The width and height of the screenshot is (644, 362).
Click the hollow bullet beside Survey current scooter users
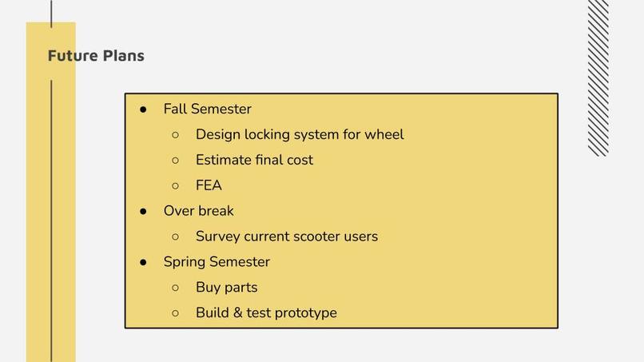[175, 237]
